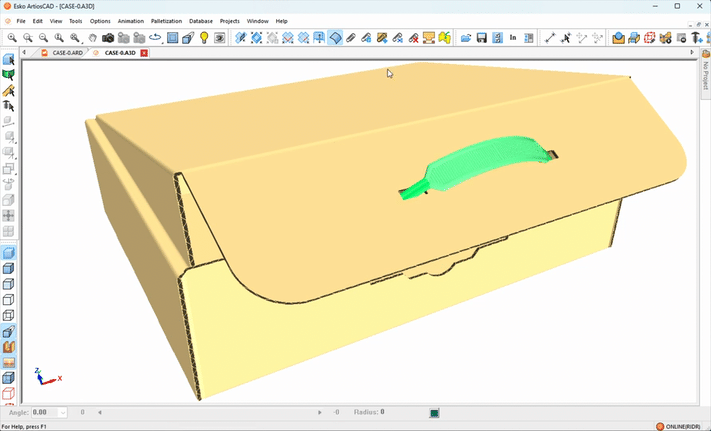This screenshot has height=431, width=711.
Task: Open the Window menu
Action: pos(258,21)
